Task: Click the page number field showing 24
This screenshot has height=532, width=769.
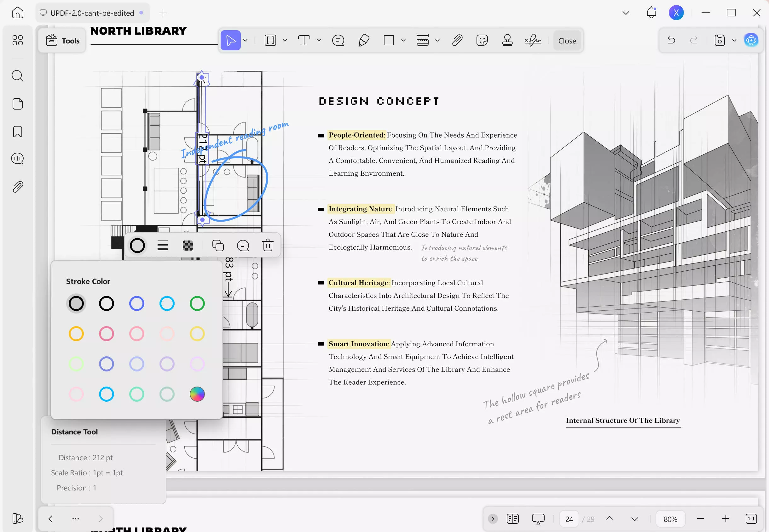Action: pyautogui.click(x=569, y=519)
